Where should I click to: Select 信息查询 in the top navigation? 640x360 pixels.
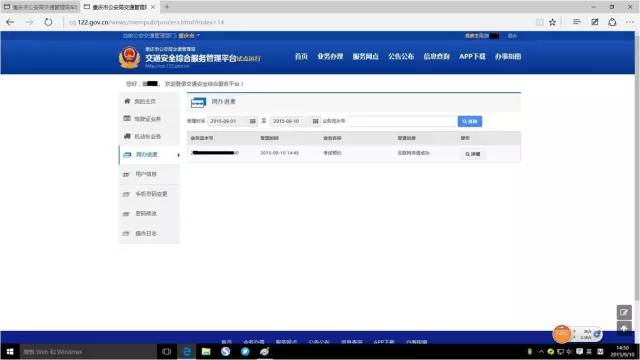click(x=436, y=56)
